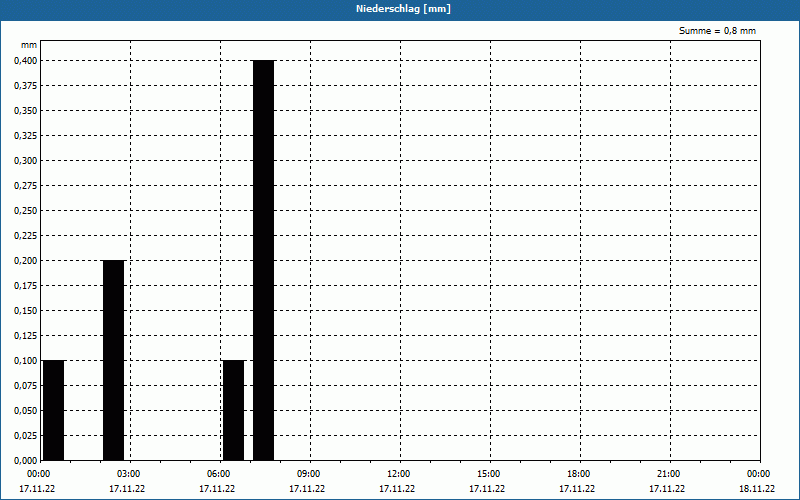Image resolution: width=800 pixels, height=500 pixels.
Task: Click the 03:00 time axis label
Action: 129,474
